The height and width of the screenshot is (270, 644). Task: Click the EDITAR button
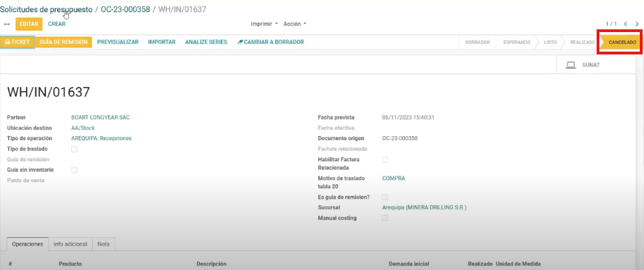pos(29,24)
